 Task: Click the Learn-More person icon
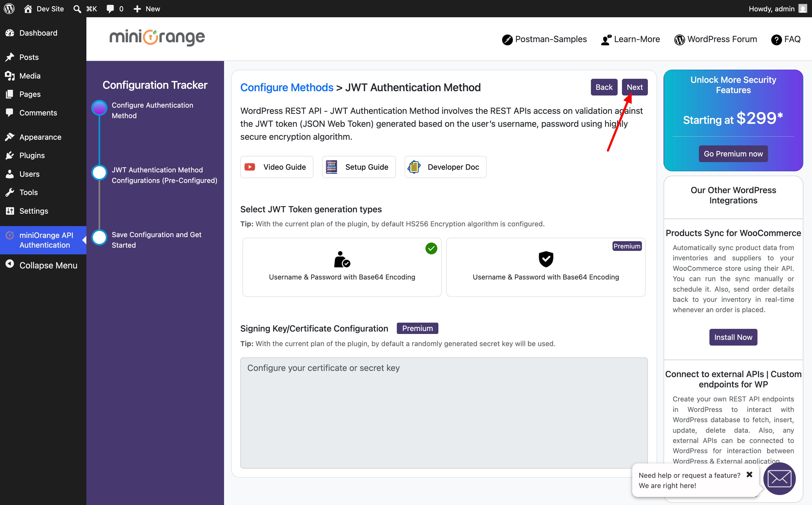pyautogui.click(x=606, y=40)
